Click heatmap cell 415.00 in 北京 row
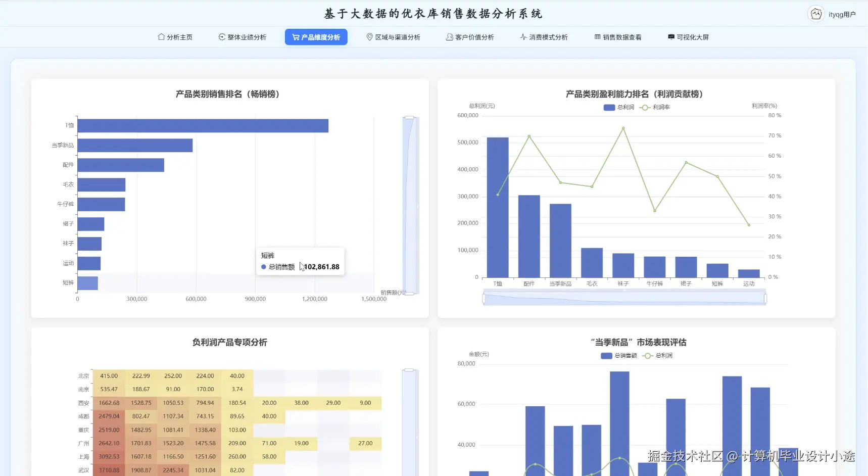Viewport: 868px width, 476px height. click(x=109, y=376)
